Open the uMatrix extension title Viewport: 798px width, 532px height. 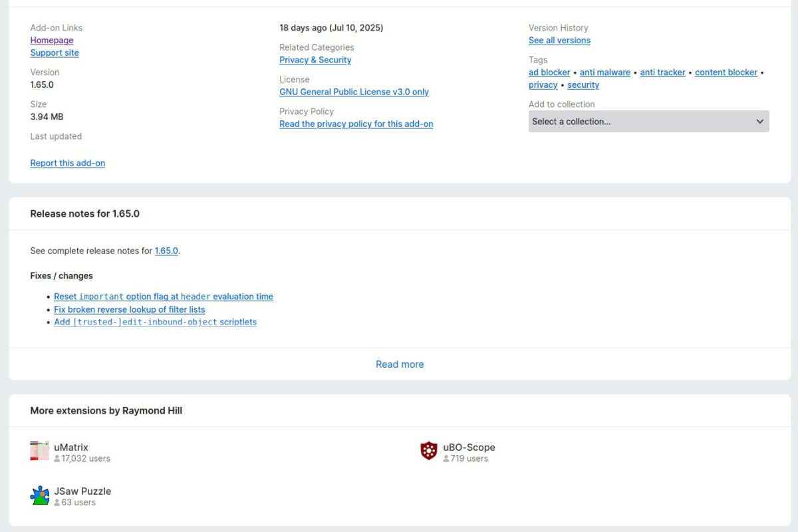point(71,448)
